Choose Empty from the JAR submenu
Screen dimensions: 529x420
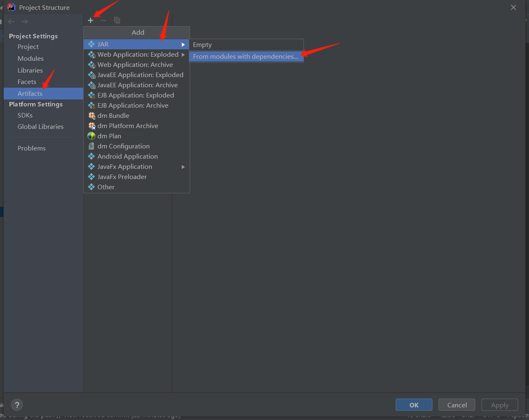(x=246, y=45)
